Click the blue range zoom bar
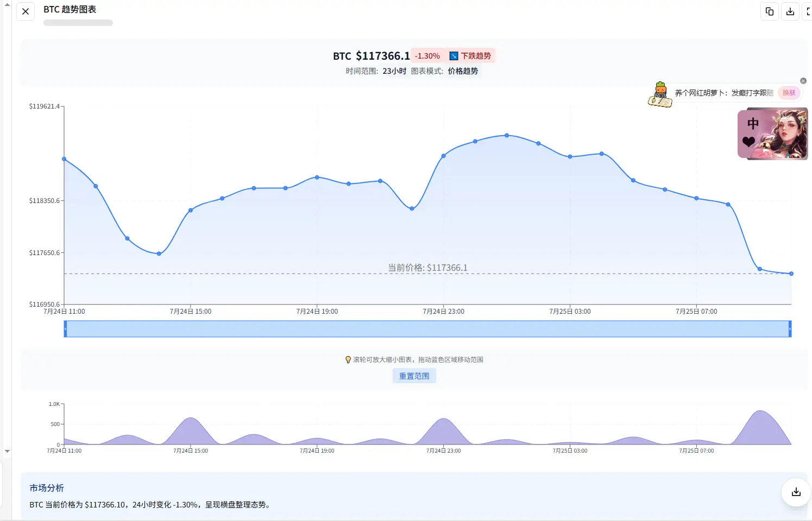Viewport: 812px width, 521px height. tap(427, 329)
